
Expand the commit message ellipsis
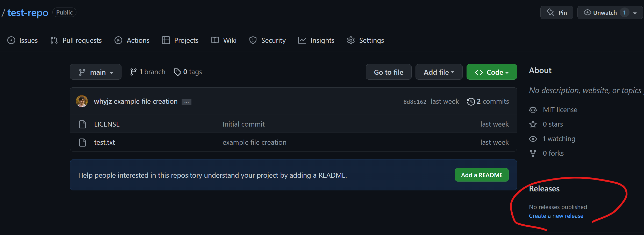click(x=187, y=102)
